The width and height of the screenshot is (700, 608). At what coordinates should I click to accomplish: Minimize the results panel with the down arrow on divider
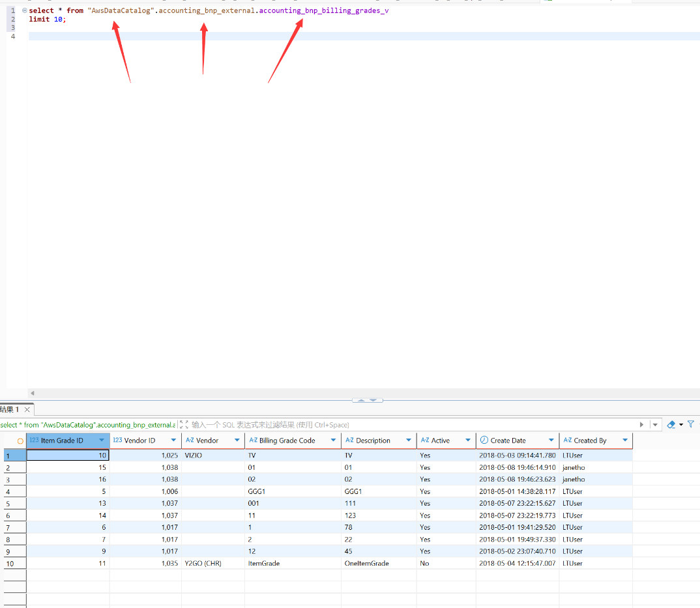point(373,400)
